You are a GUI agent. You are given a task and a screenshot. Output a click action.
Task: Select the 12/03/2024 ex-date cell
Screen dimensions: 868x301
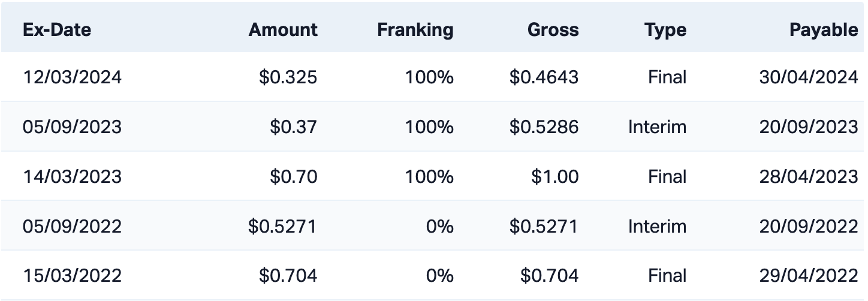tap(72, 77)
